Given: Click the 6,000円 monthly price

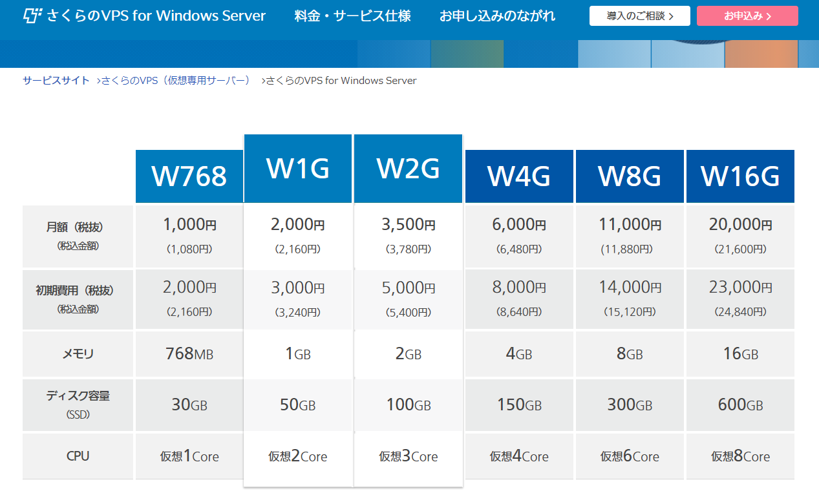Looking at the screenshot, I should coord(519,225).
